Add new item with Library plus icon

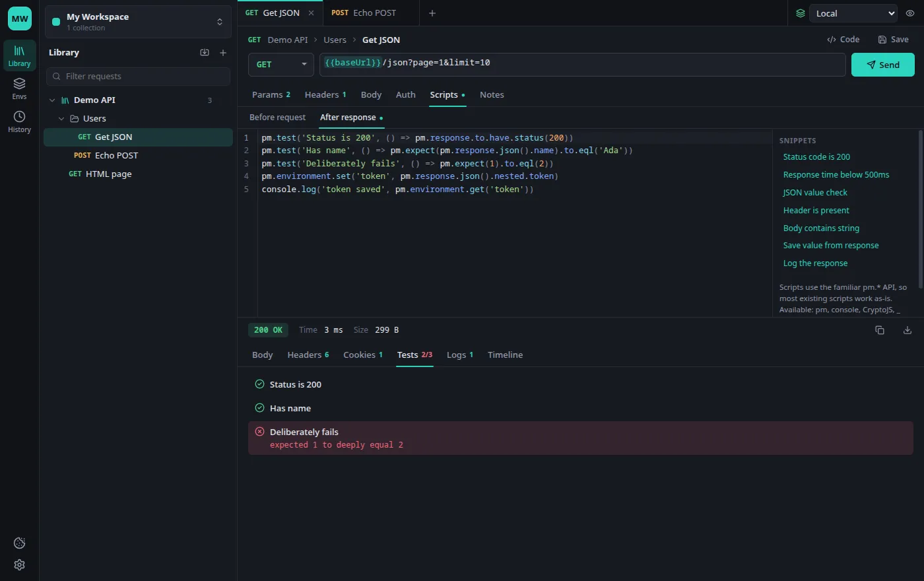(x=223, y=53)
